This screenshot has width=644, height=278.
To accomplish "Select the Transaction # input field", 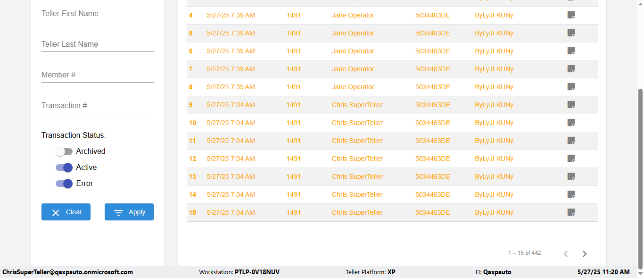I will click(98, 106).
